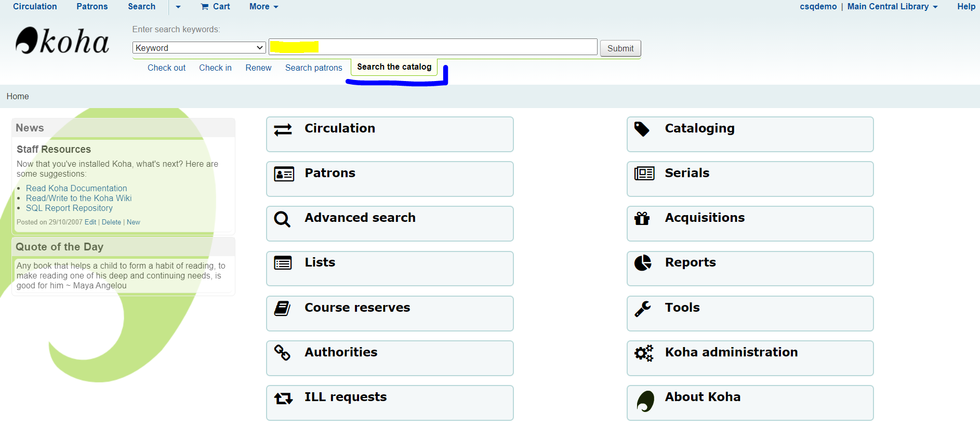Click Edit on the Staff Resources news

tap(90, 222)
